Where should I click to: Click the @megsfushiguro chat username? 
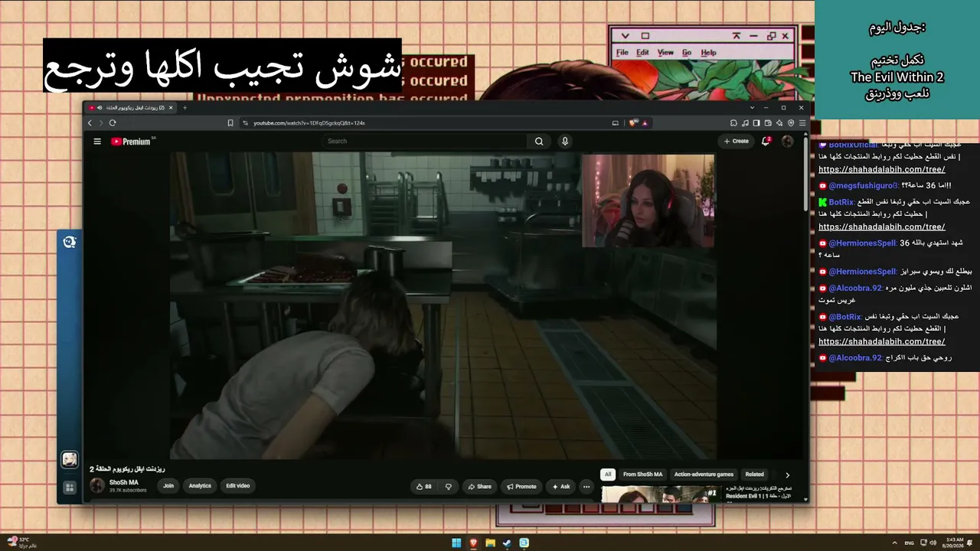[x=861, y=185]
